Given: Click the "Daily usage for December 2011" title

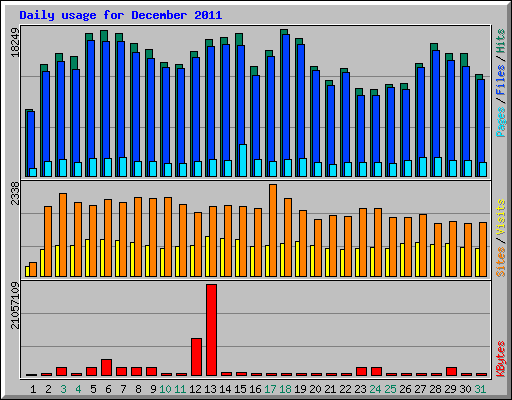Looking at the screenshot, I should coord(120,15).
